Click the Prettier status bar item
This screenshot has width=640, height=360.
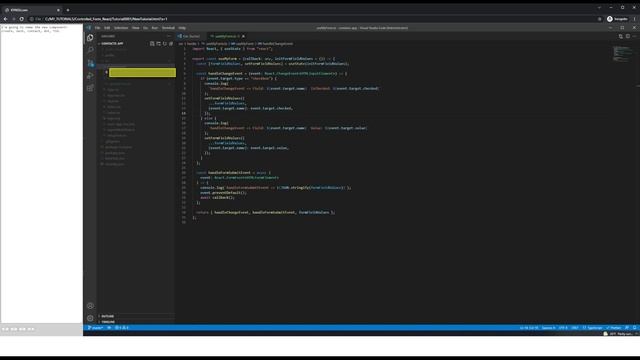pos(614,328)
